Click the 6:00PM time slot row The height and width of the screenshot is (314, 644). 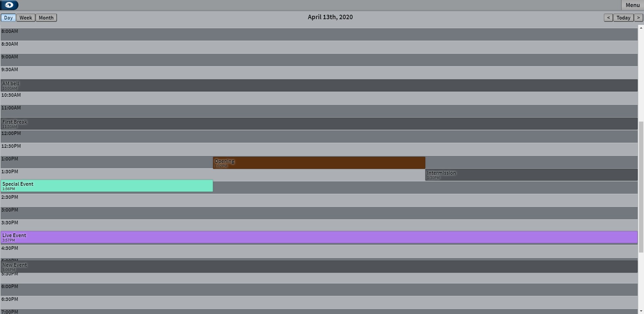(319, 289)
